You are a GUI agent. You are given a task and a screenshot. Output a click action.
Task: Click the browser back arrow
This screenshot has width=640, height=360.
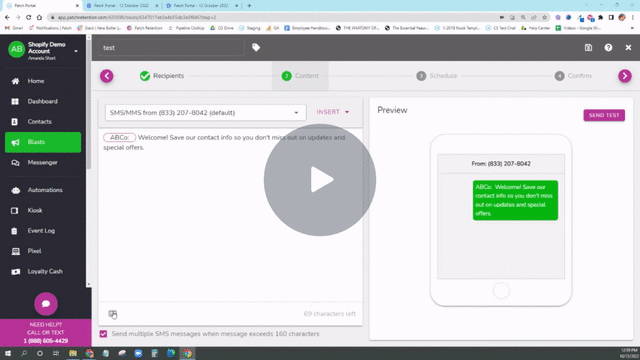point(7,18)
